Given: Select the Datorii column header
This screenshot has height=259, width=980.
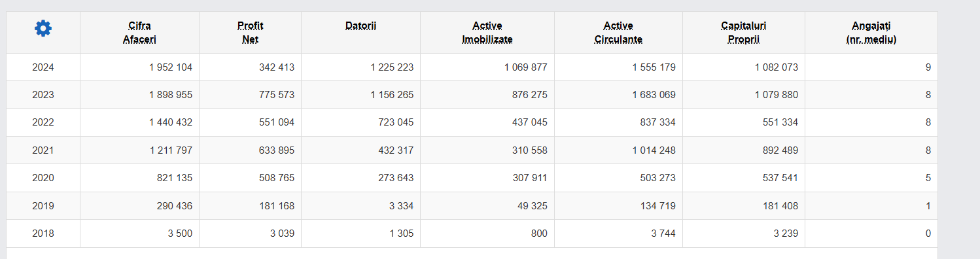Looking at the screenshot, I should click(360, 26).
